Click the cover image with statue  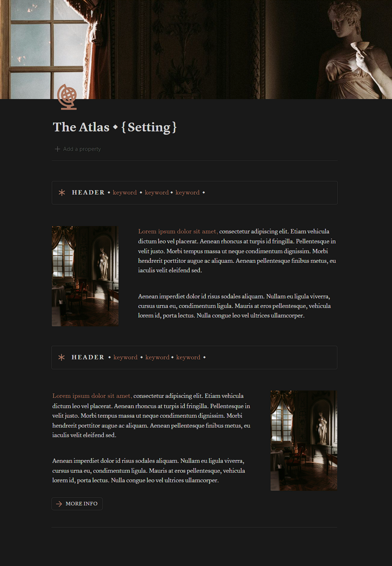[196, 50]
